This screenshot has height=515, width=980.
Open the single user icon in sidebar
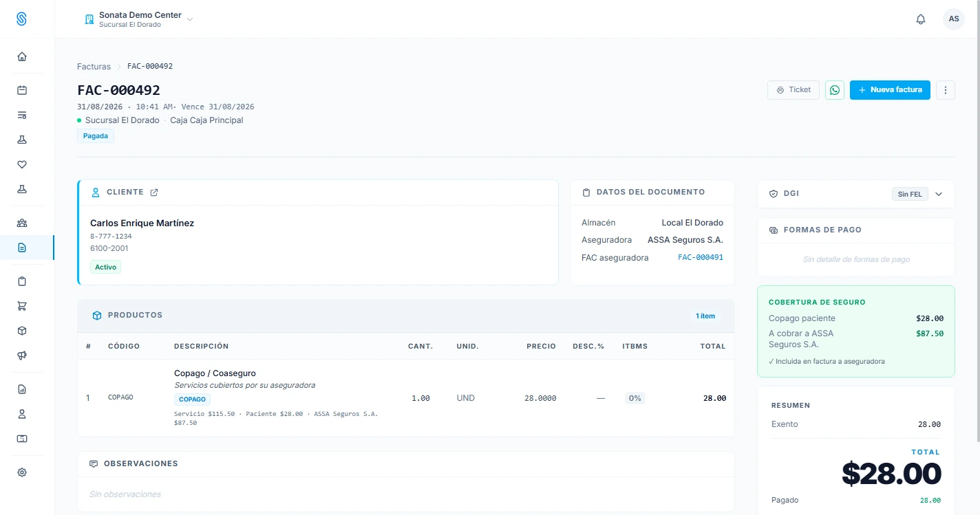[22, 414]
